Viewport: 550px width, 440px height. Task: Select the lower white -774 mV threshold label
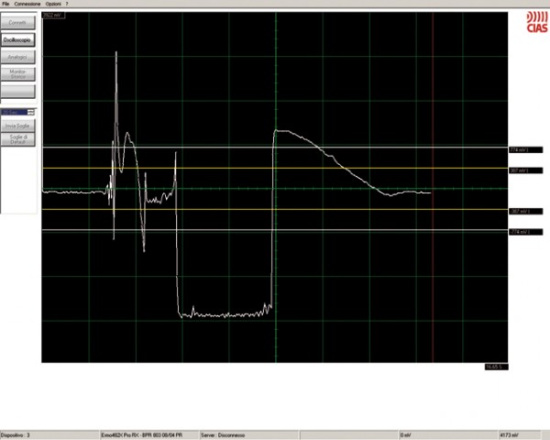pyautogui.click(x=525, y=232)
